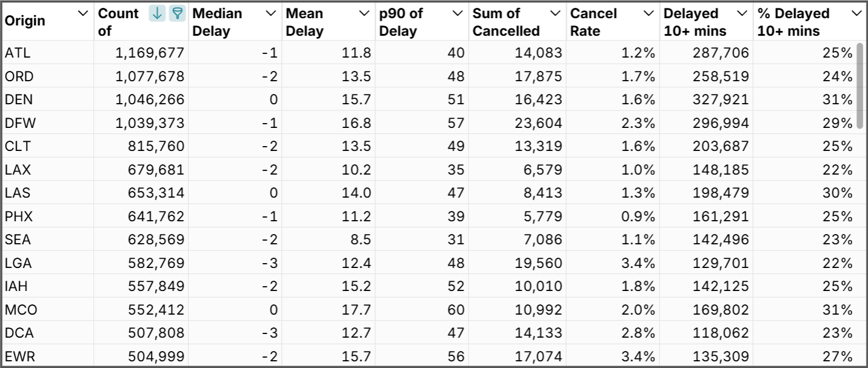The width and height of the screenshot is (868, 368).
Task: Open the Mean Delay column dropdown
Action: (x=364, y=13)
